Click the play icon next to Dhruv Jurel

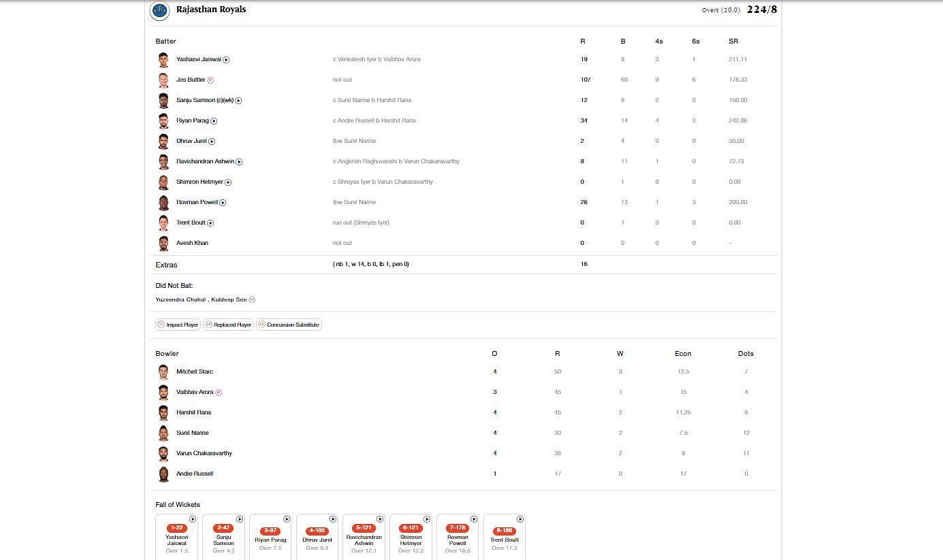coord(212,142)
